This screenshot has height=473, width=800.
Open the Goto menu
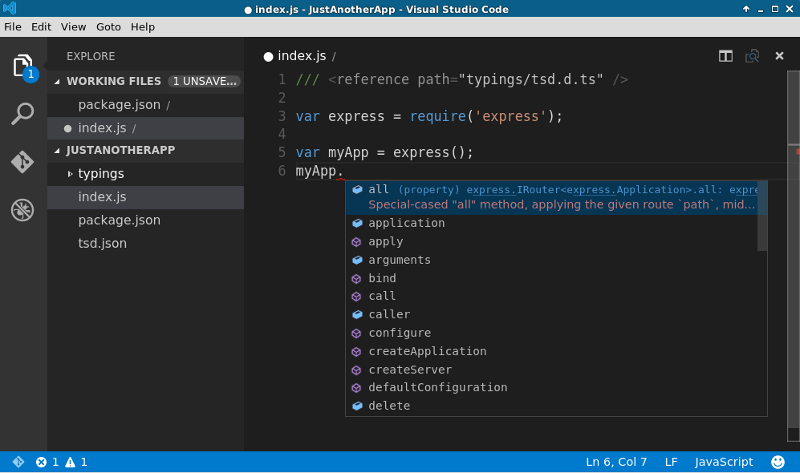click(x=109, y=27)
